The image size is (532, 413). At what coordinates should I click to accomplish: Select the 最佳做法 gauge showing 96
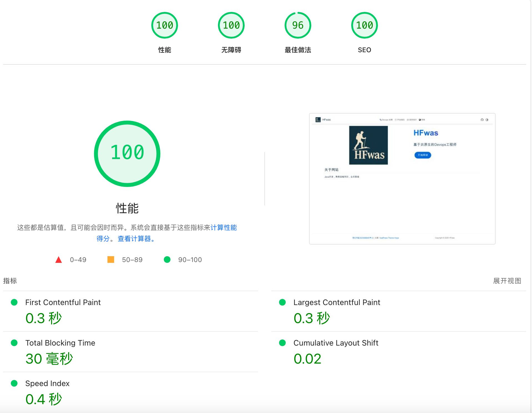point(298,26)
